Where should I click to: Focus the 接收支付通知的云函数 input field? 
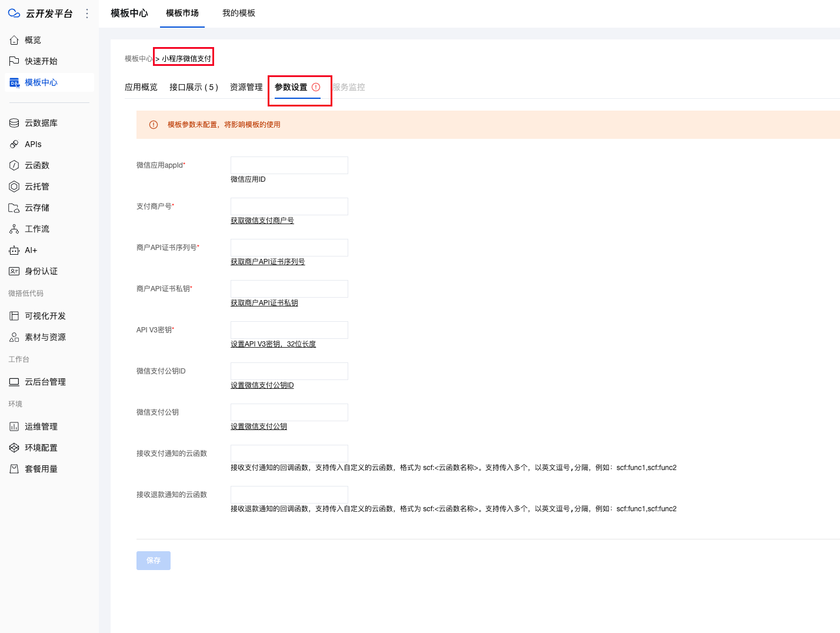289,454
